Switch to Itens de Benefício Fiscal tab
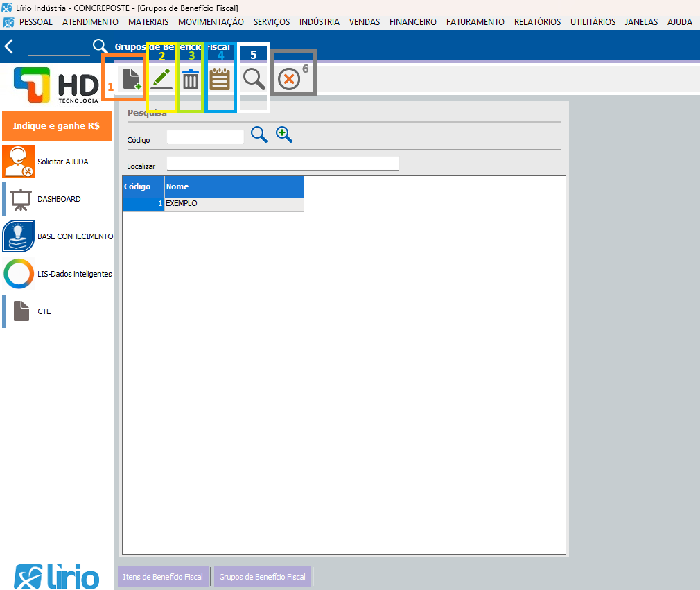 (163, 577)
